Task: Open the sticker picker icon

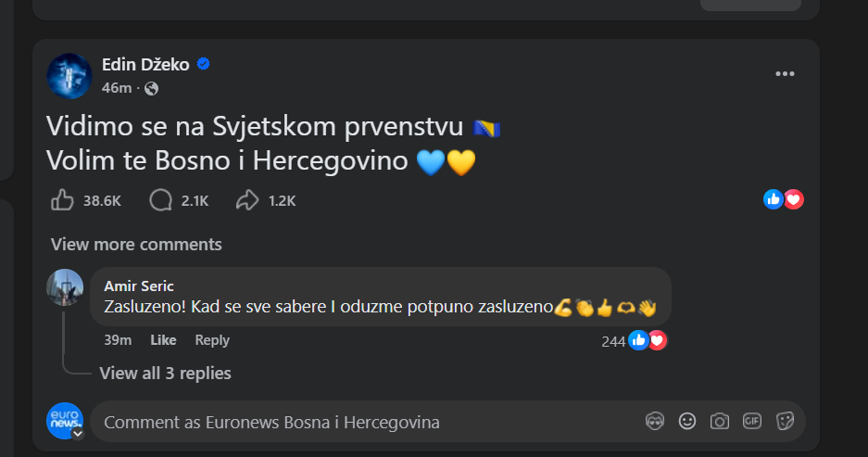Action: pyautogui.click(x=785, y=422)
